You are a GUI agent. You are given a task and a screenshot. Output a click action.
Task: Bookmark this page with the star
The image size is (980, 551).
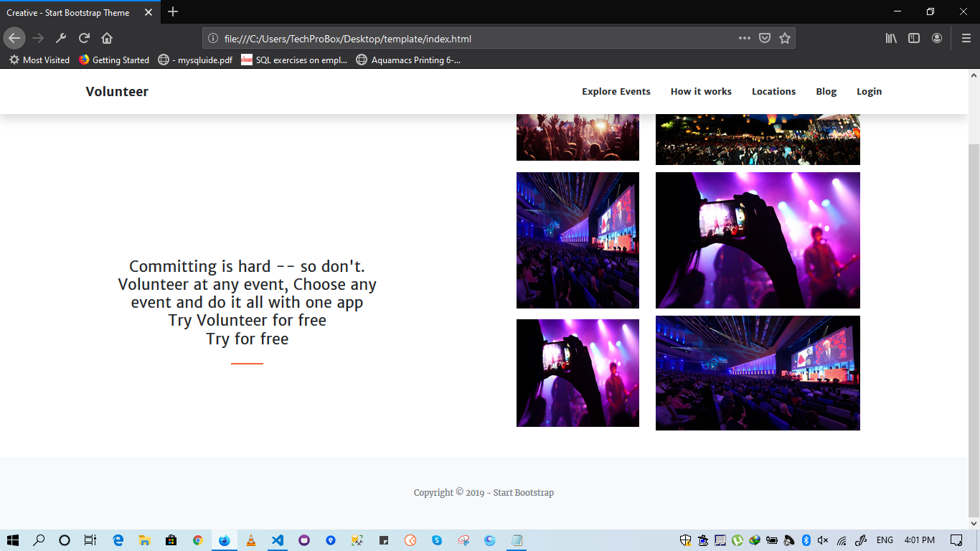coord(785,38)
